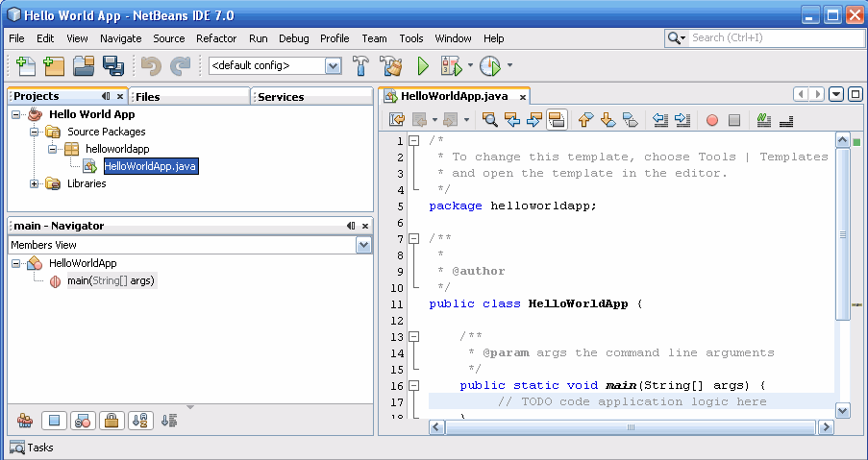The width and height of the screenshot is (868, 460).
Task: Select the HelloWorldApp.java editor tab
Action: tap(454, 96)
